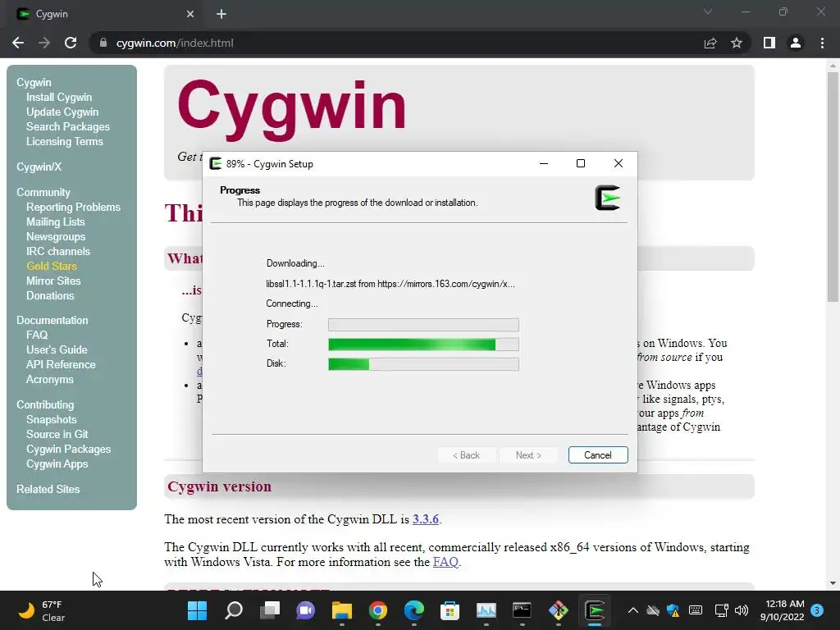
Task: Open the volume control in tray
Action: 742,610
